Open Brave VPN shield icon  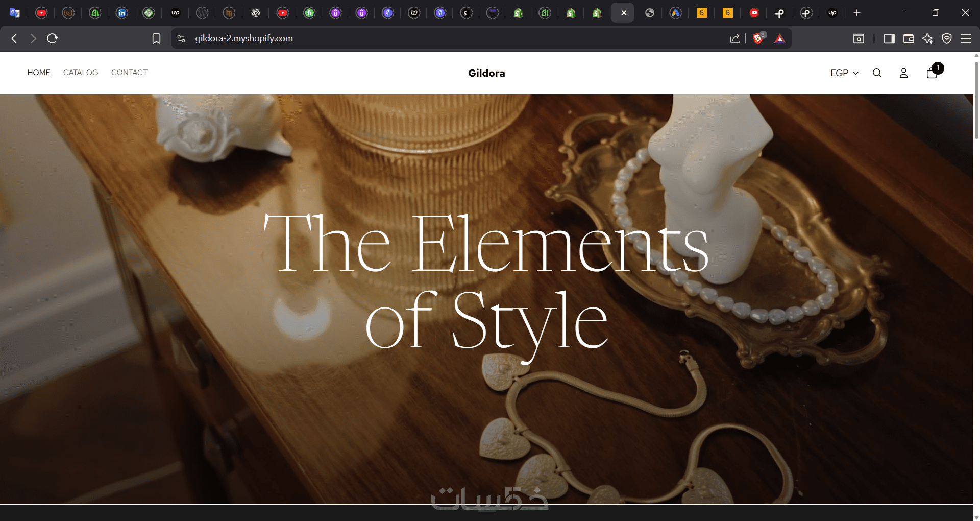coord(947,38)
